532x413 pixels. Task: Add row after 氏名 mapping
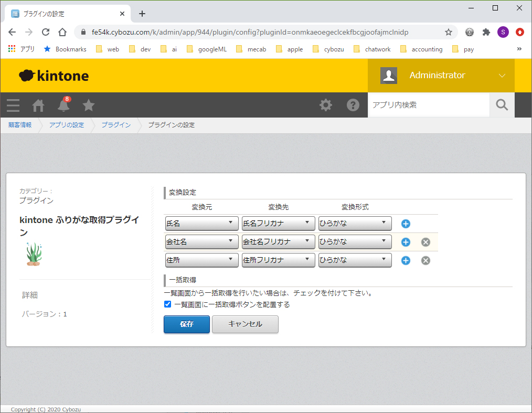406,224
